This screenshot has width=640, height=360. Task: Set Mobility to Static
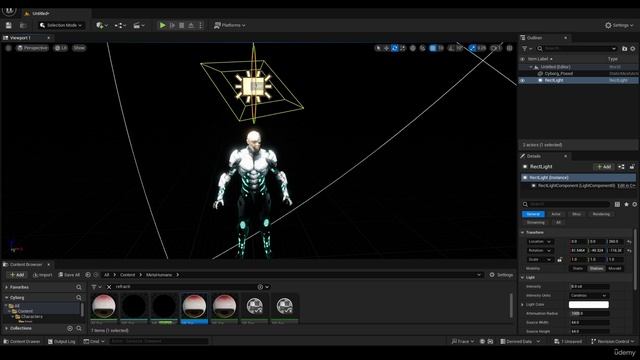(578, 269)
